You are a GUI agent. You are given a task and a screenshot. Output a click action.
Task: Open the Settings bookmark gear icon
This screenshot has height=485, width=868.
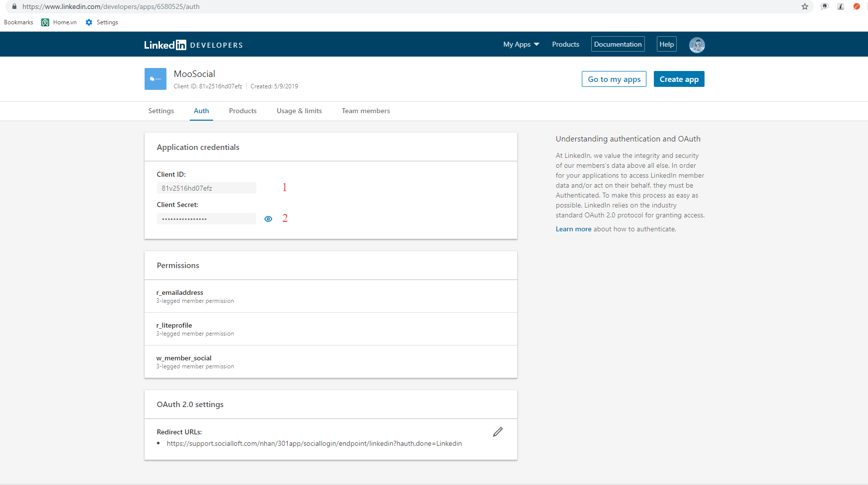89,22
